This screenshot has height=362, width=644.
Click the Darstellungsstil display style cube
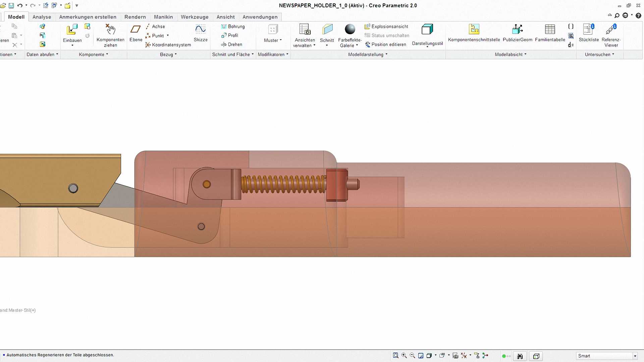pos(427,29)
